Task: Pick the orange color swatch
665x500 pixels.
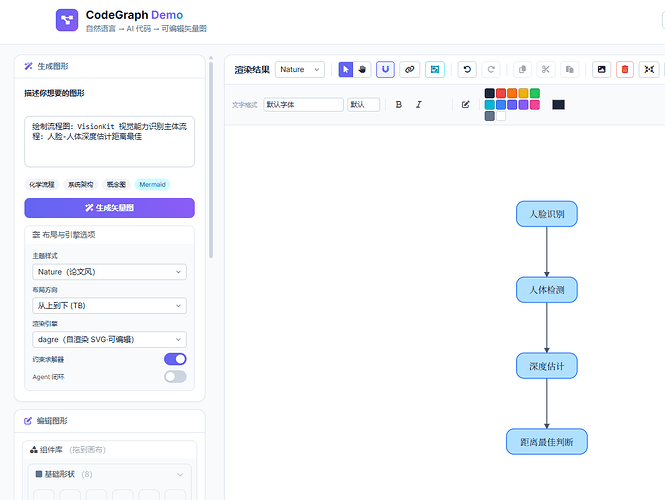Action: pos(512,93)
